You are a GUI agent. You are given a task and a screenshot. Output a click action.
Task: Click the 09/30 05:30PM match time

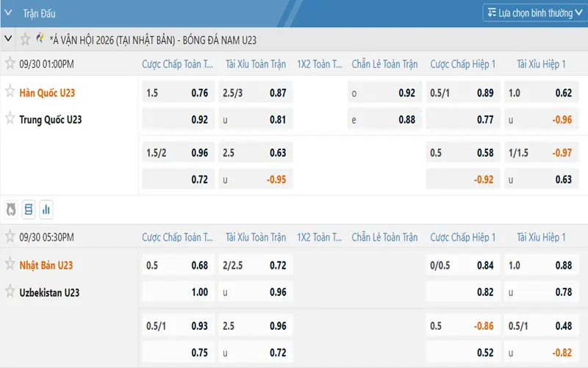click(46, 237)
